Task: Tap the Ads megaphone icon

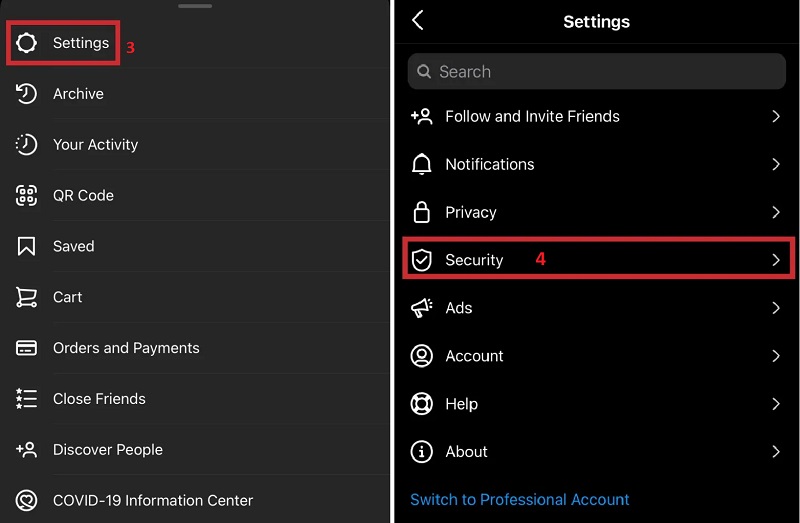Action: [x=421, y=308]
